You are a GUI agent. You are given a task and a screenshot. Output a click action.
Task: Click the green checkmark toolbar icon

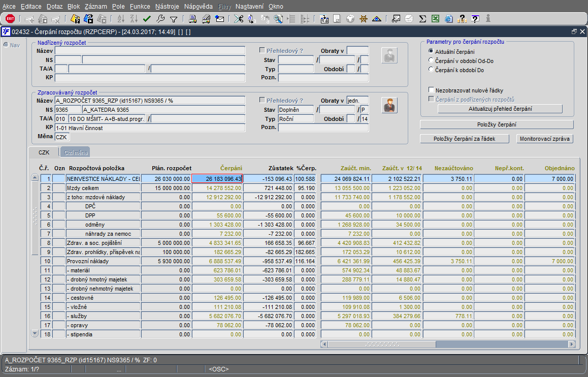point(147,19)
